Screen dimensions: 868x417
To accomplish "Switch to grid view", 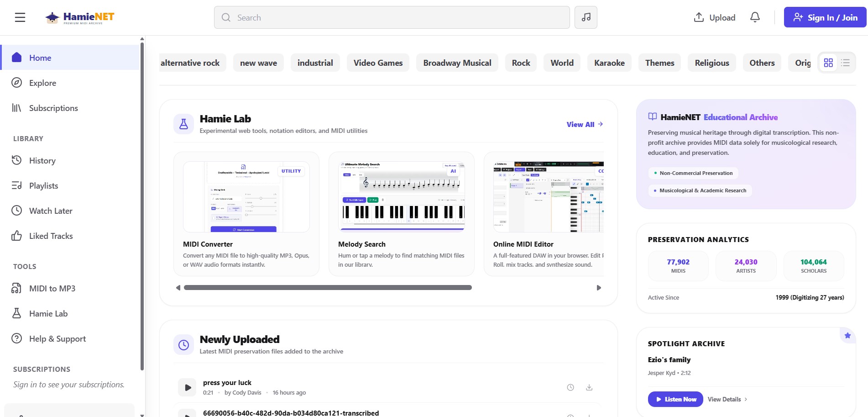I will (x=828, y=63).
